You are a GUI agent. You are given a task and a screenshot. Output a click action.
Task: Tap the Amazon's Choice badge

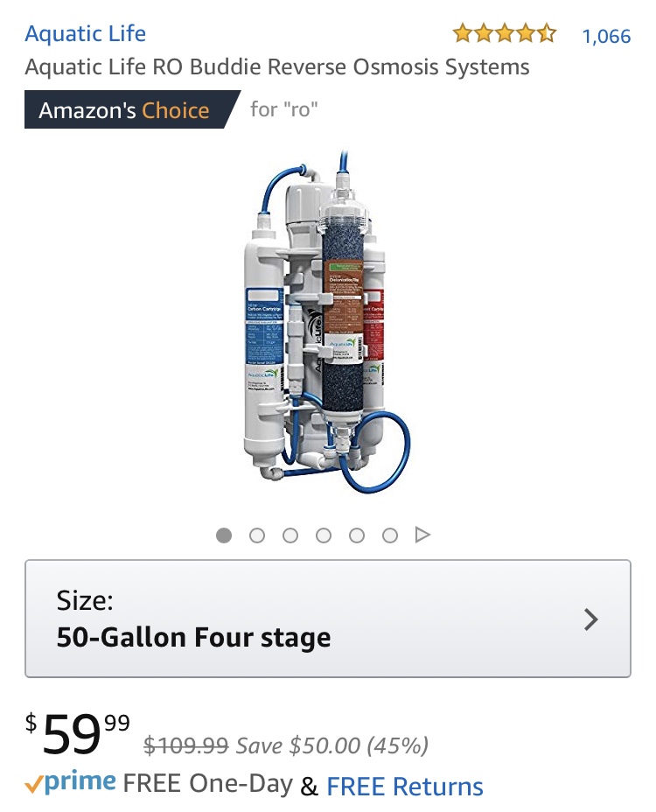coord(133,109)
